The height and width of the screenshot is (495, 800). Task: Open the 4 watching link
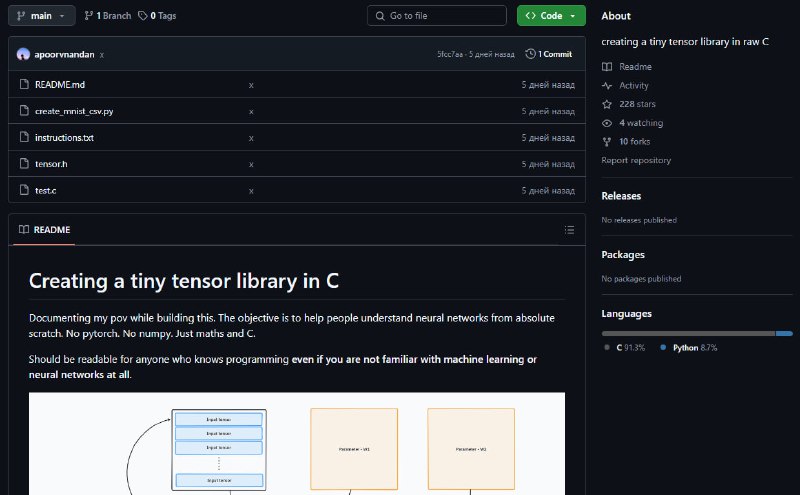(x=641, y=123)
